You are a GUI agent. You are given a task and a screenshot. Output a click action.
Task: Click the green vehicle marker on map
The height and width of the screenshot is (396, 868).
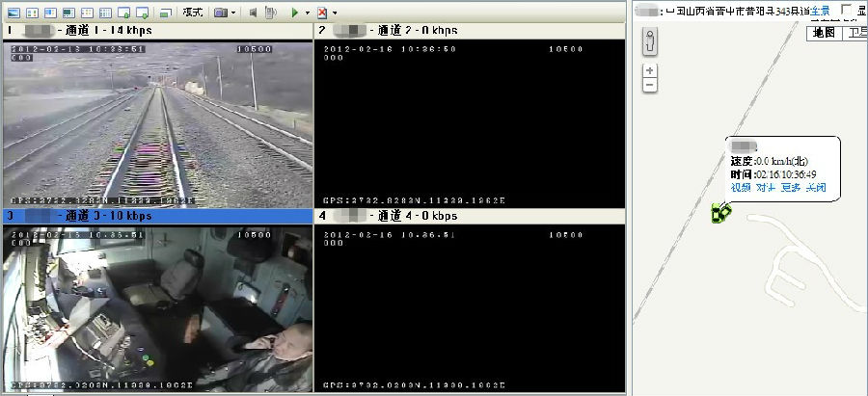click(x=719, y=213)
